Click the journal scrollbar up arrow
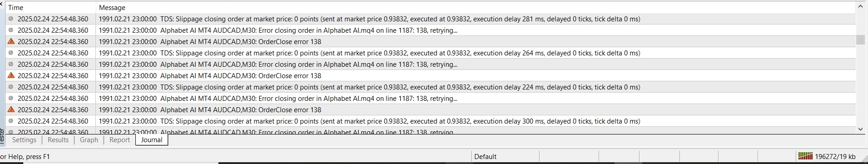The width and height of the screenshot is (868, 164). click(860, 6)
